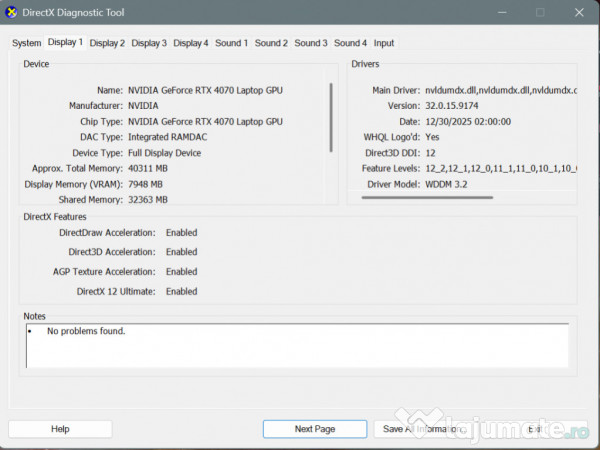Open the Input tab
Screen dimensions: 600x450
click(x=384, y=43)
